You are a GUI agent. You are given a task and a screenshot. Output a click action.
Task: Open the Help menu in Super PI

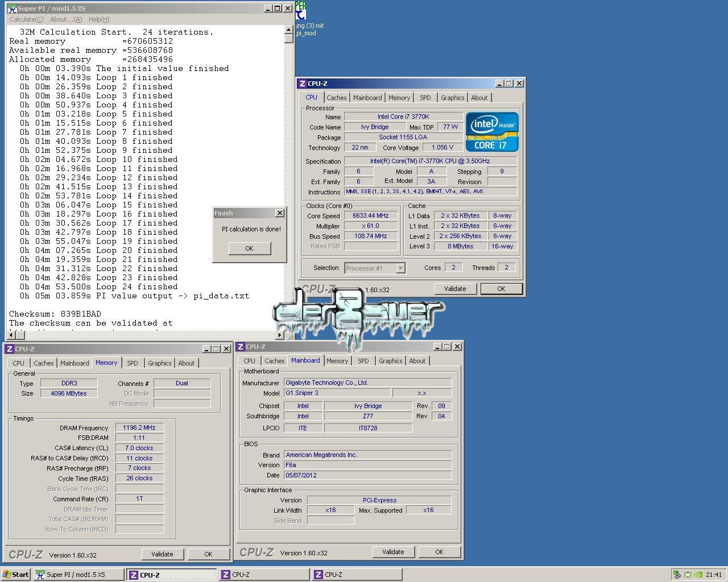point(99,19)
